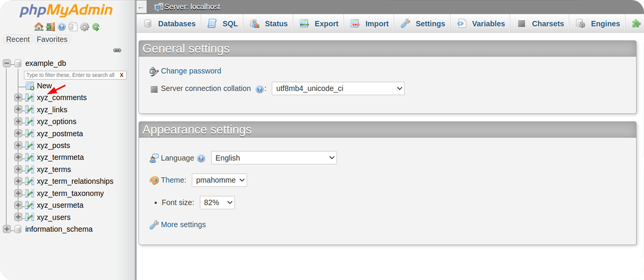Click the xyz_options table icon

30,121
